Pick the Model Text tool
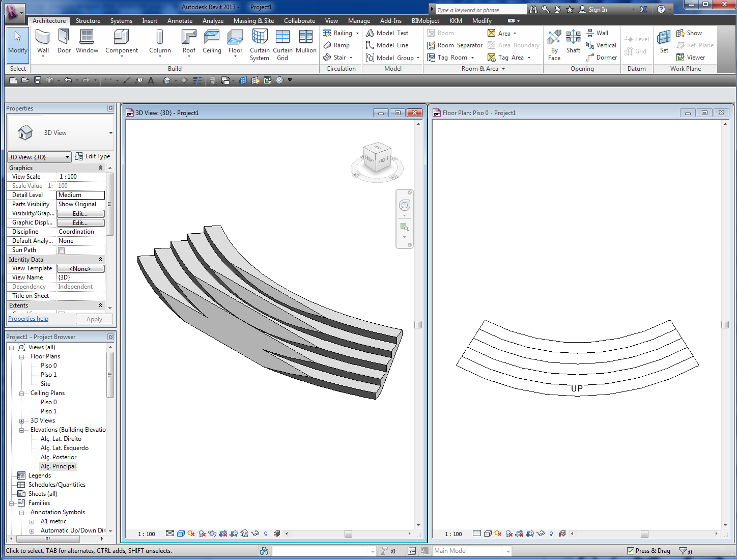The image size is (737, 560). coord(387,33)
